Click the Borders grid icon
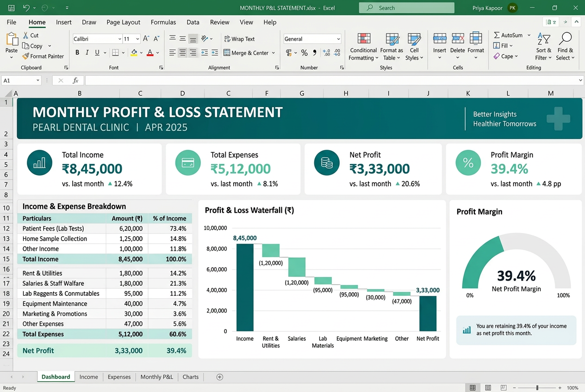 pos(116,53)
